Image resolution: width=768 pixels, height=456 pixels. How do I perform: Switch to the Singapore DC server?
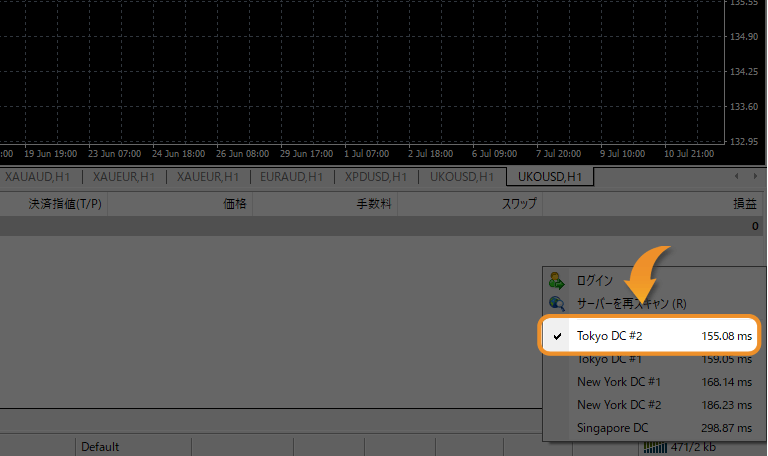(654, 428)
